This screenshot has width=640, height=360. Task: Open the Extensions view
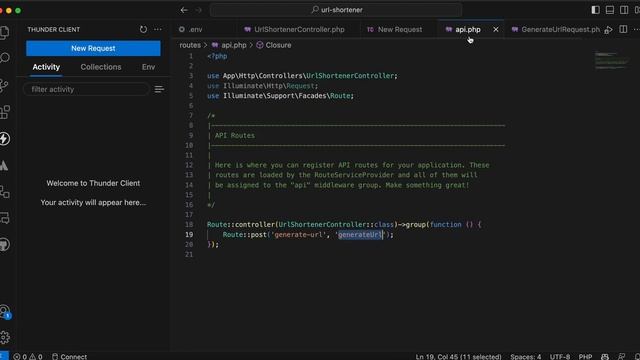pos(4,112)
